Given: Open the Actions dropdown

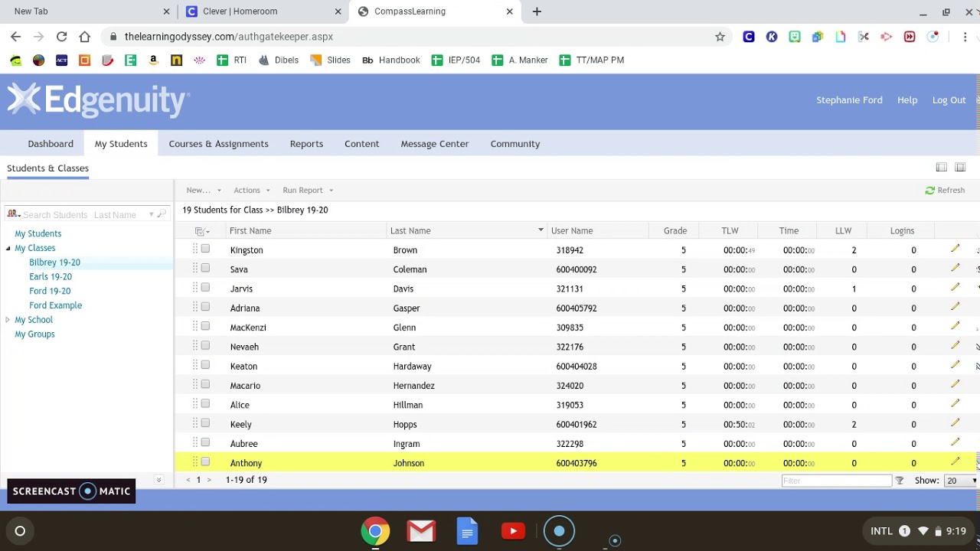Looking at the screenshot, I should click(x=252, y=190).
